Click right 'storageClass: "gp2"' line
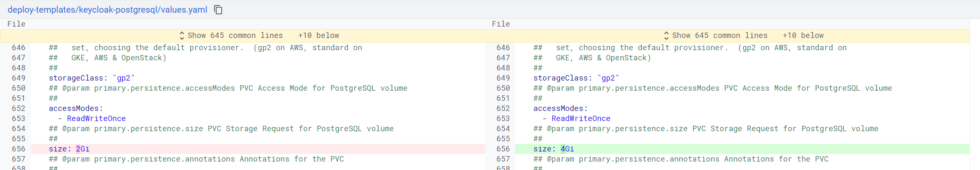980x170 pixels. (x=576, y=78)
